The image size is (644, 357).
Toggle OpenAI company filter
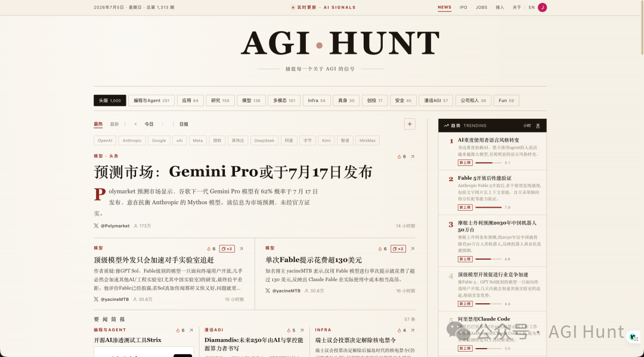pos(105,141)
